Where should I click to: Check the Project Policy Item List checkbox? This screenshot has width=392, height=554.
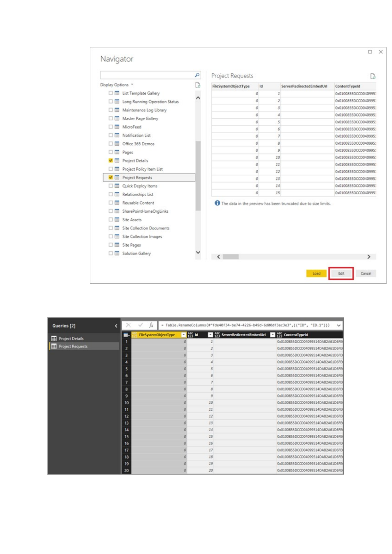[x=111, y=169]
